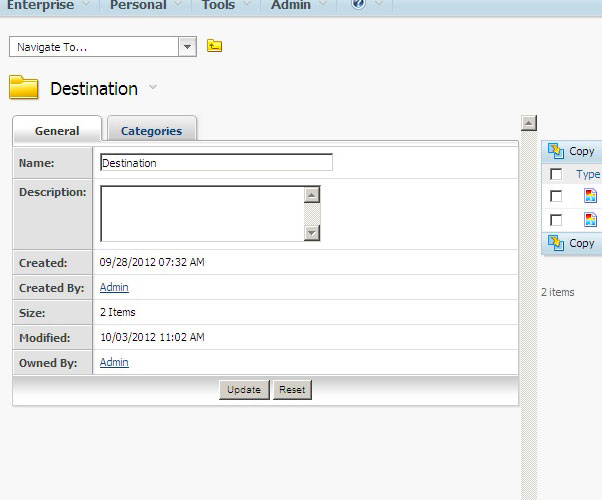The width and height of the screenshot is (602, 500).
Task: Click the help question mark icon
Action: click(357, 5)
